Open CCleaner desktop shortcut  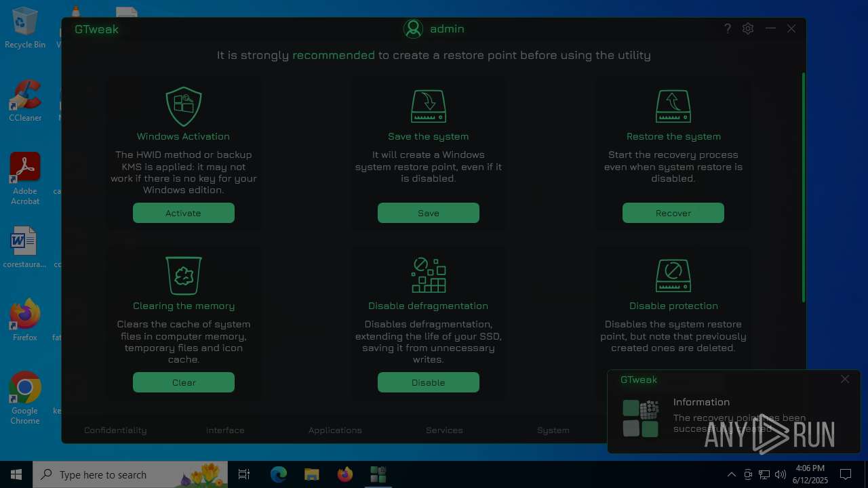pos(25,101)
